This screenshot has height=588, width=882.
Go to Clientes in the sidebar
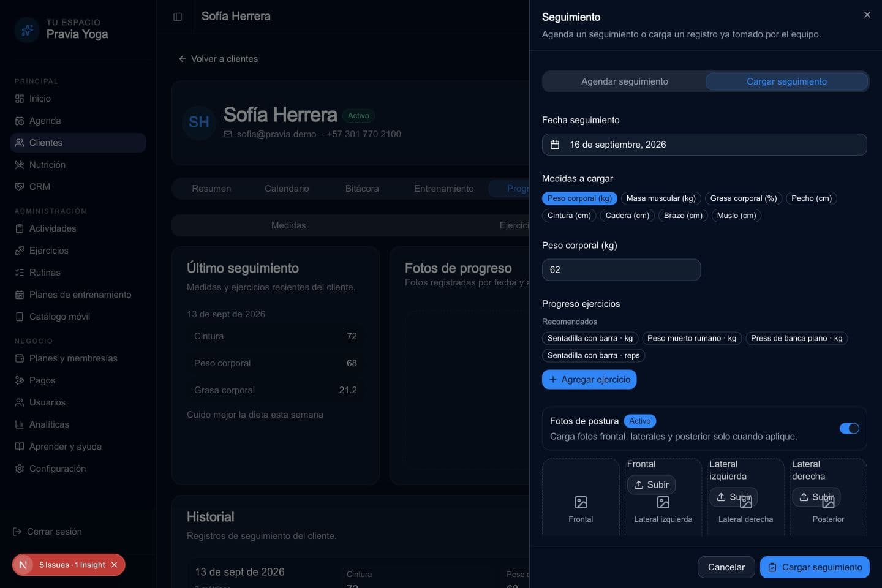tap(78, 143)
